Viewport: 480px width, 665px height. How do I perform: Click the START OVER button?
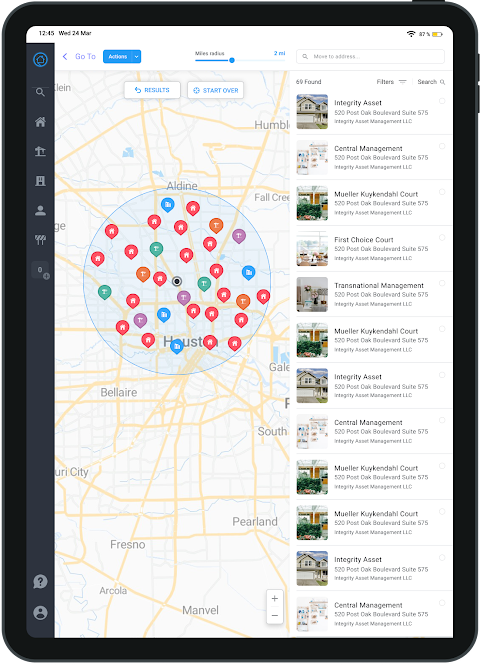coord(215,90)
